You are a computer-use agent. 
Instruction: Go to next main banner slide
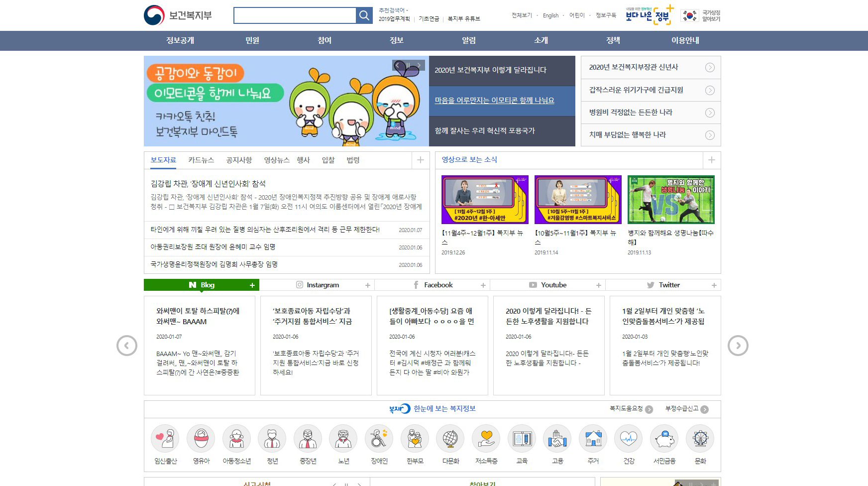tap(419, 65)
